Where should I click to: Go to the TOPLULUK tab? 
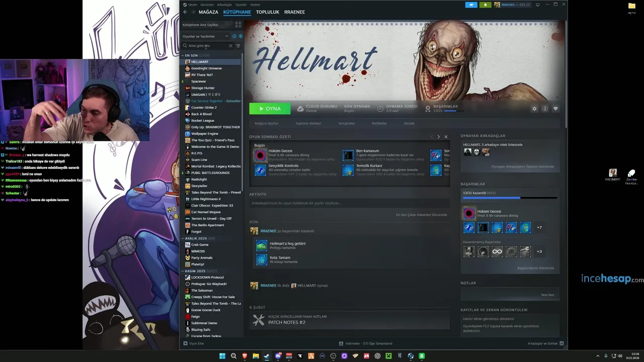point(267,12)
